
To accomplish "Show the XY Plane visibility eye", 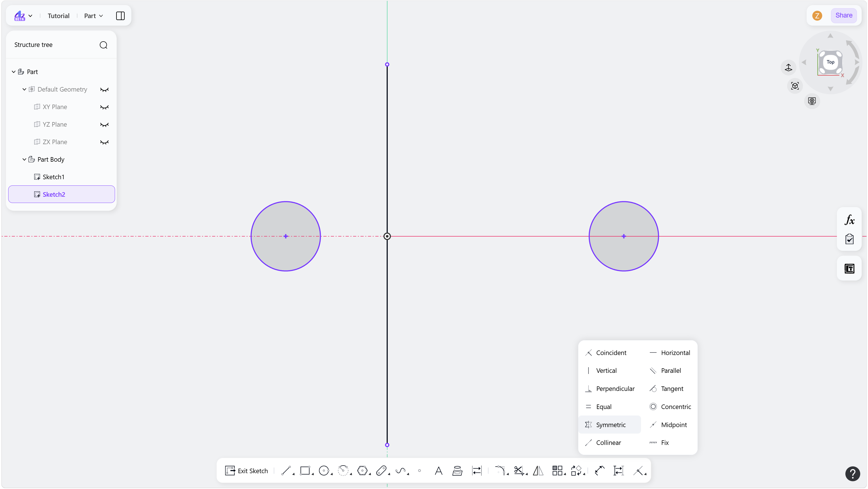I will click(105, 107).
